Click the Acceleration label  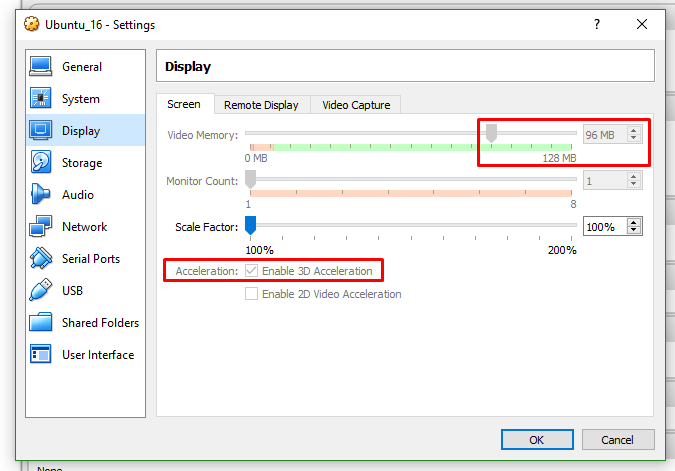click(x=207, y=271)
